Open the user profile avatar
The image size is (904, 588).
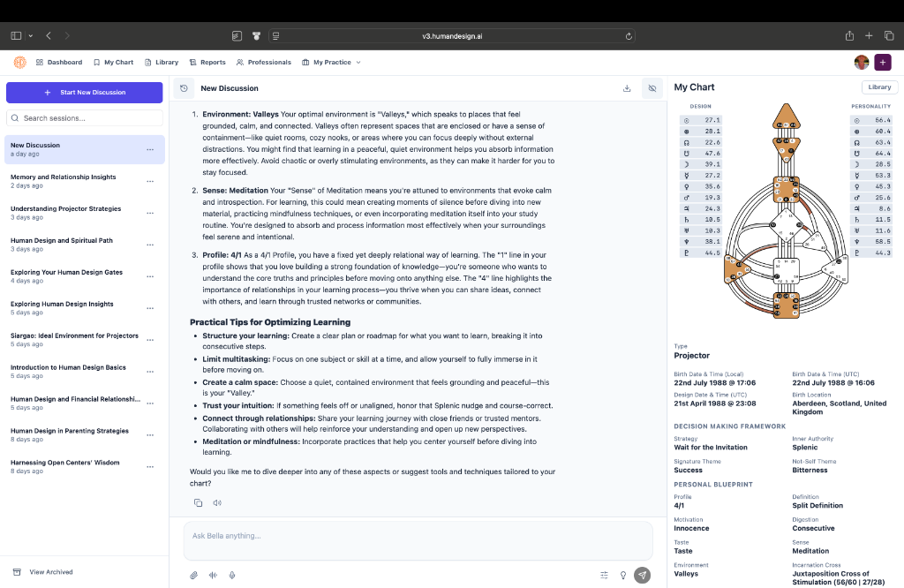tap(862, 63)
